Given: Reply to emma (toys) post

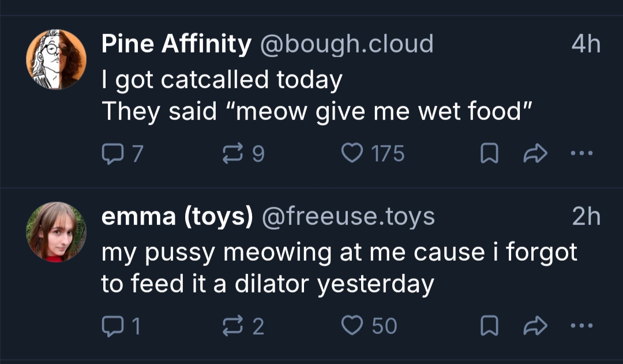Looking at the screenshot, I should (x=111, y=327).
